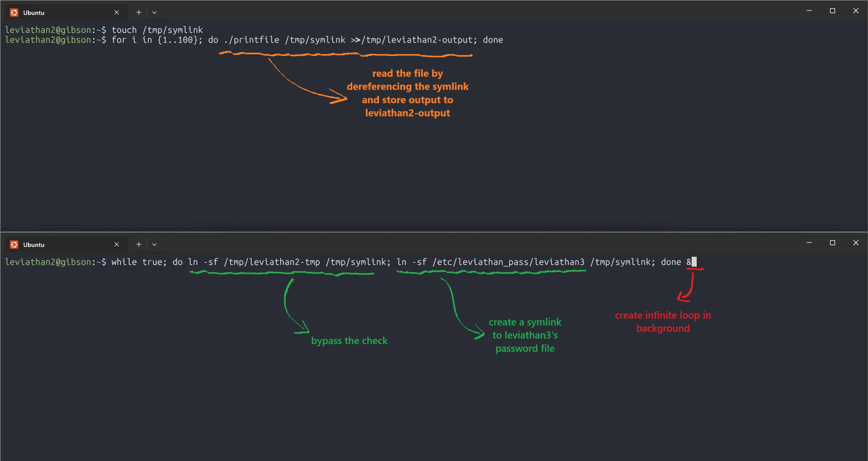Viewport: 868px width, 461px height.
Task: Expand the profile dropdown in the top terminal
Action: (x=154, y=13)
